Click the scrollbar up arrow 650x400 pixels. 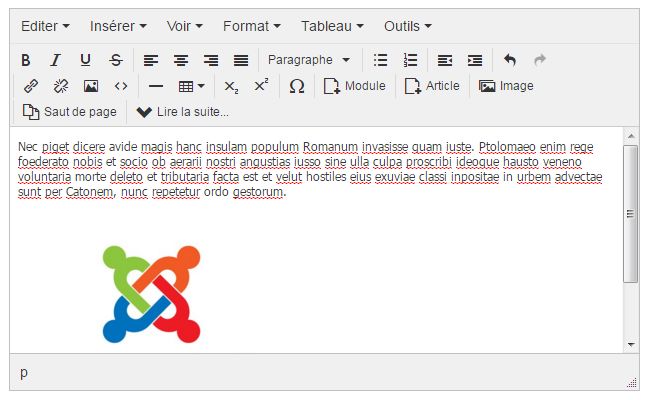[x=631, y=136]
